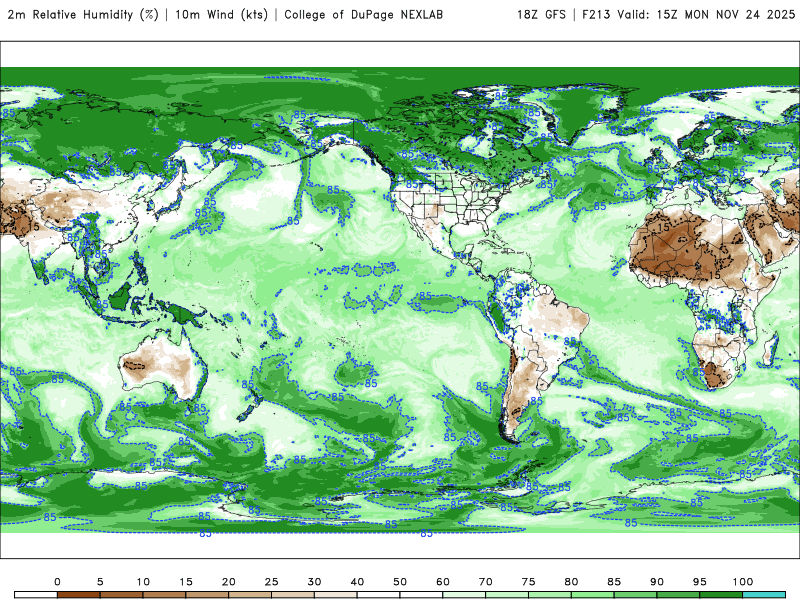
Task: Click the legend label "60"
Action: (x=443, y=582)
